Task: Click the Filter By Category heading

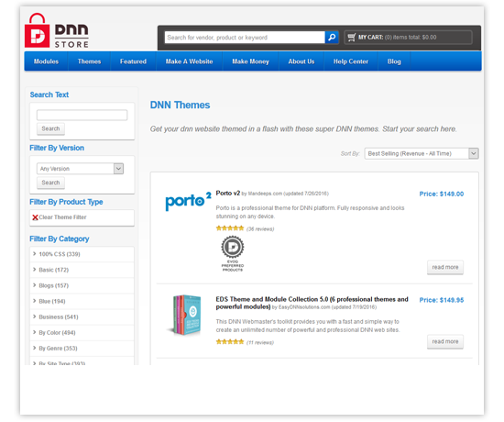Action: [x=60, y=239]
